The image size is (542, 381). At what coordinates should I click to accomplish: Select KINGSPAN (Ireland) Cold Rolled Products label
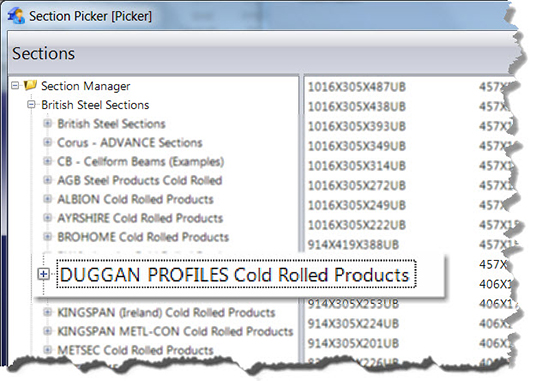click(166, 313)
